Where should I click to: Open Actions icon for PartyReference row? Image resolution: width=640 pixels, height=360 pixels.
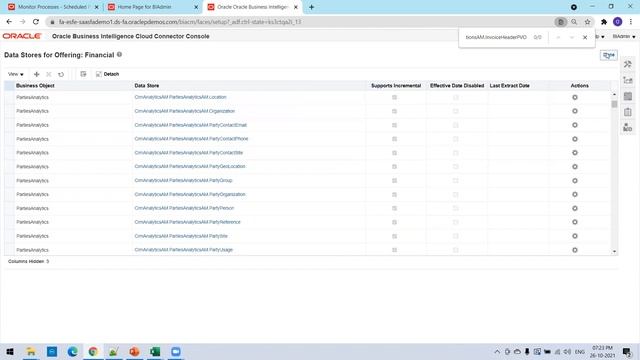coord(575,222)
